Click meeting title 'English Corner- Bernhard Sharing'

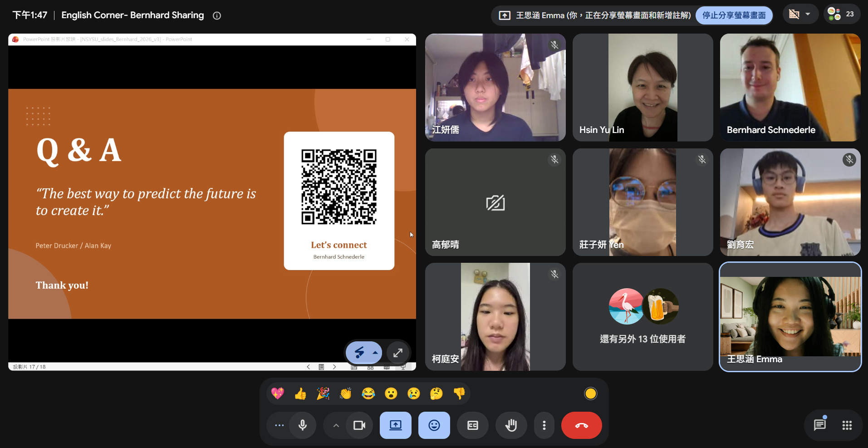132,15
